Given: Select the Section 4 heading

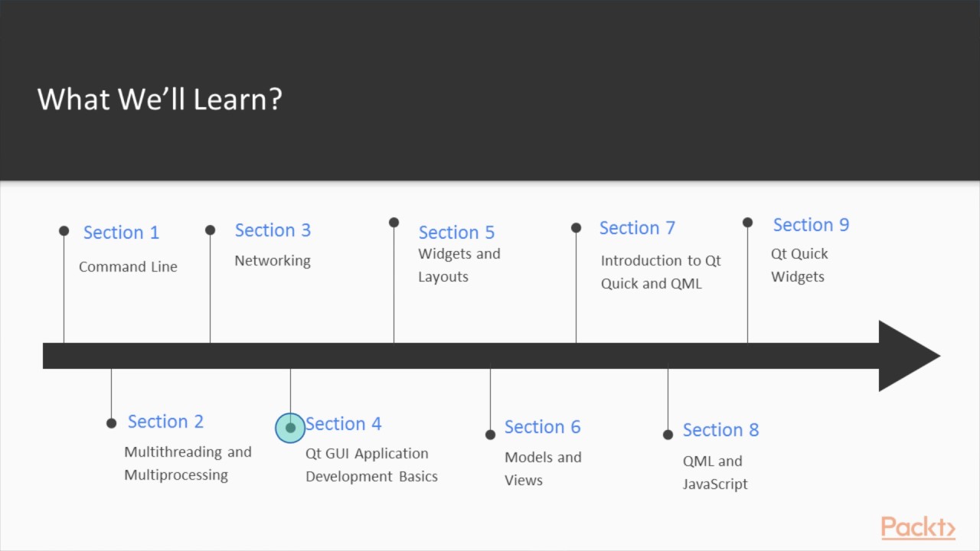Looking at the screenshot, I should pos(343,424).
